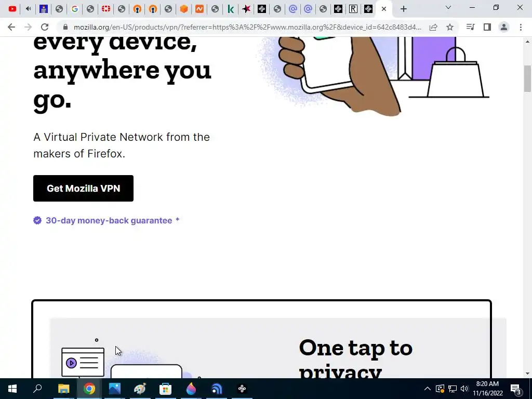Click the Chrome taskbar icon
Screen dimensions: 532x399
(89, 389)
